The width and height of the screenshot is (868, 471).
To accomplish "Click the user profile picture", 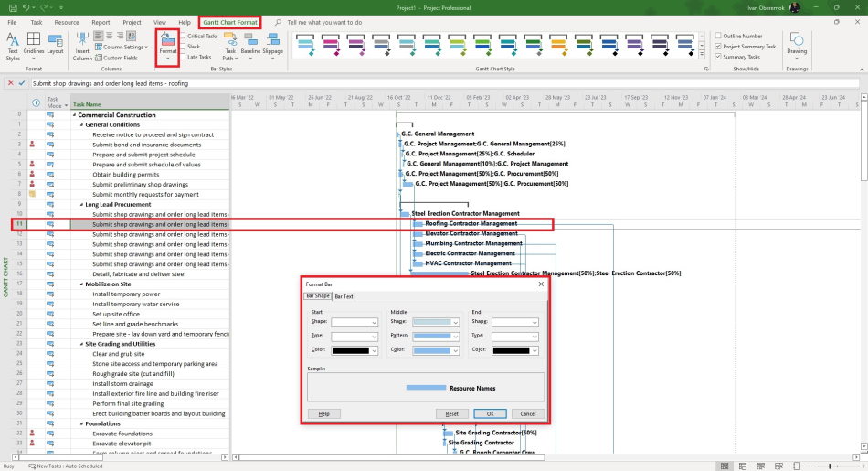I will (x=795, y=7).
